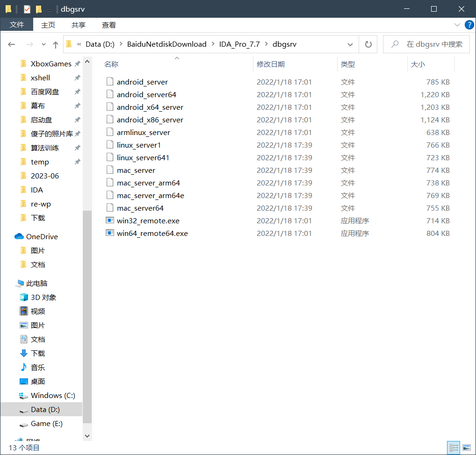
Task: Open recent locations dropdown arrow
Action: 43,44
